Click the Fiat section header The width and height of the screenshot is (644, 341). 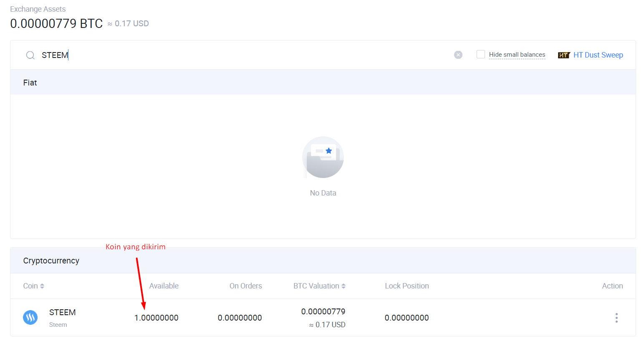(323, 83)
